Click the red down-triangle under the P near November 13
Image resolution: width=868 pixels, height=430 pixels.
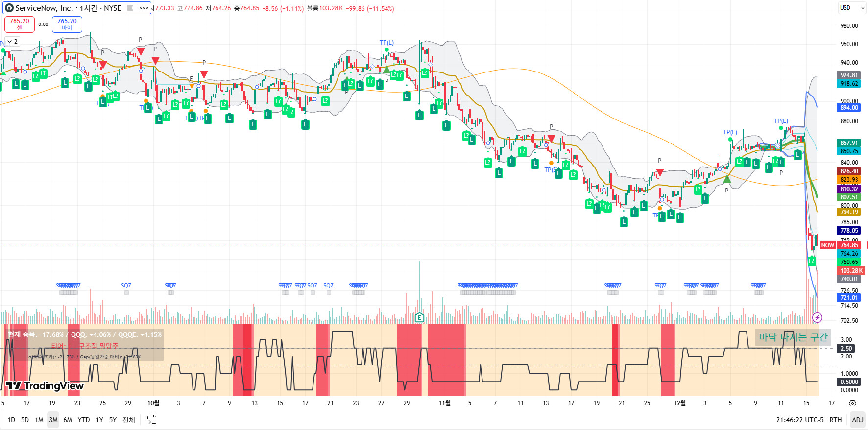coord(551,139)
